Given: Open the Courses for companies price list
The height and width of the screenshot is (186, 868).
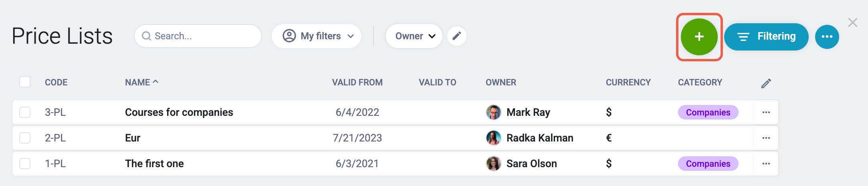Looking at the screenshot, I should pos(179,112).
